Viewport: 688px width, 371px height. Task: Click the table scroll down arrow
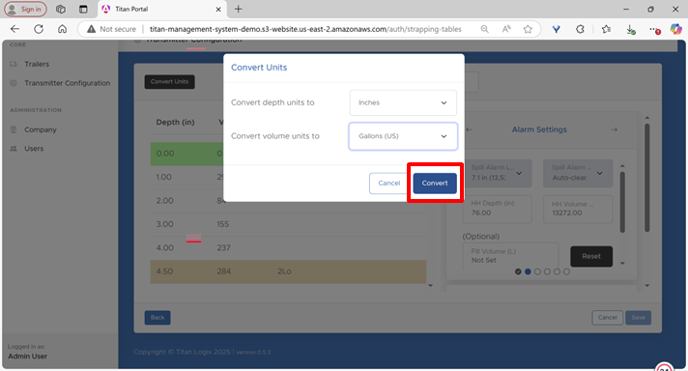click(x=430, y=285)
